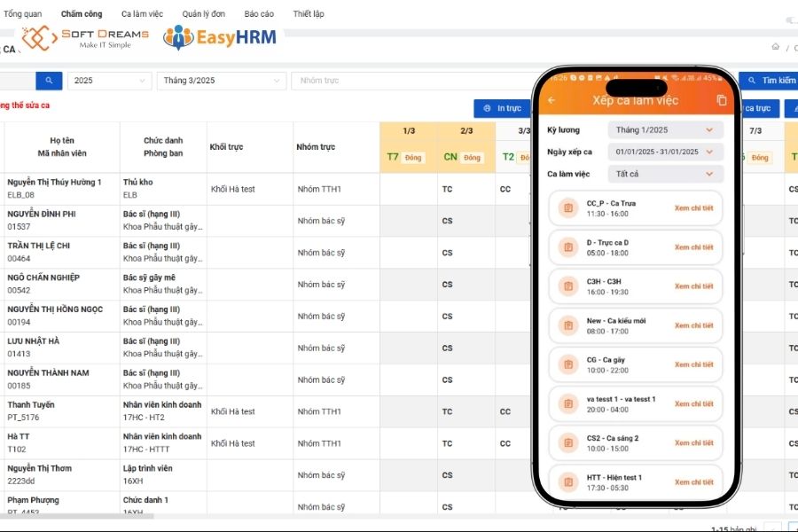Click the Đóng tag under 1/3 T7

click(x=413, y=157)
